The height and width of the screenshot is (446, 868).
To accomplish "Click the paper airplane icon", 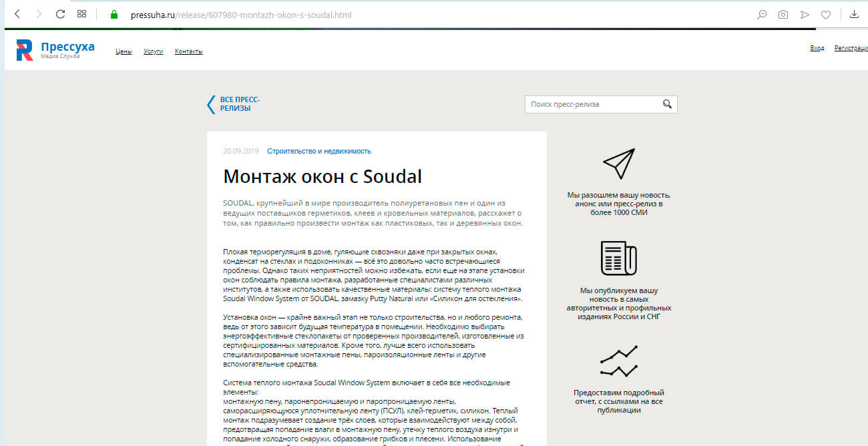I will tap(619, 163).
